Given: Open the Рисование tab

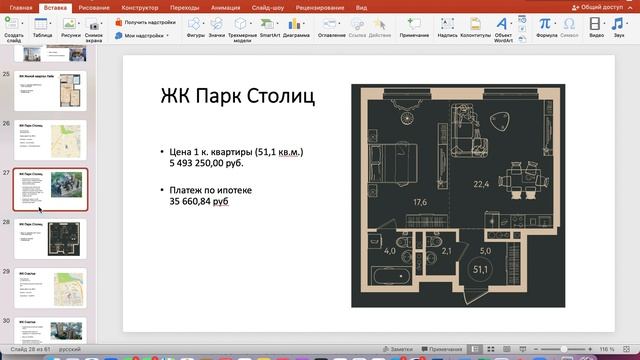Looking at the screenshot, I should [94, 8].
